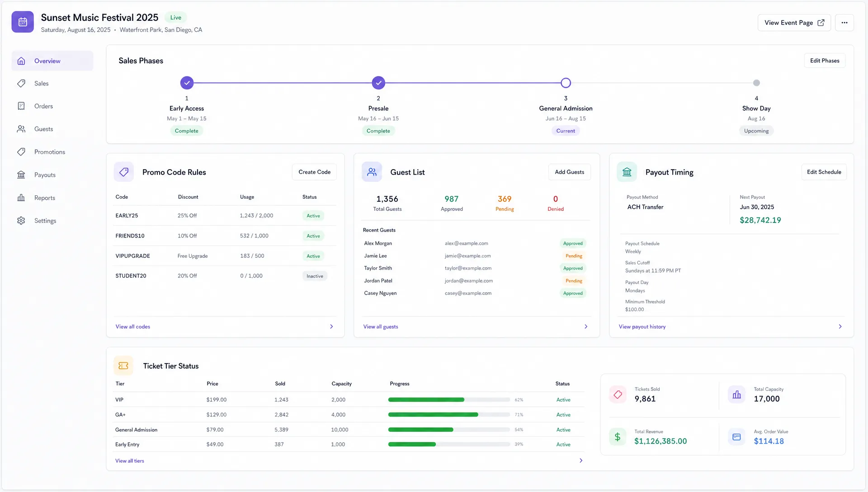Open the View all guests link
This screenshot has width=868, height=492.
[381, 327]
